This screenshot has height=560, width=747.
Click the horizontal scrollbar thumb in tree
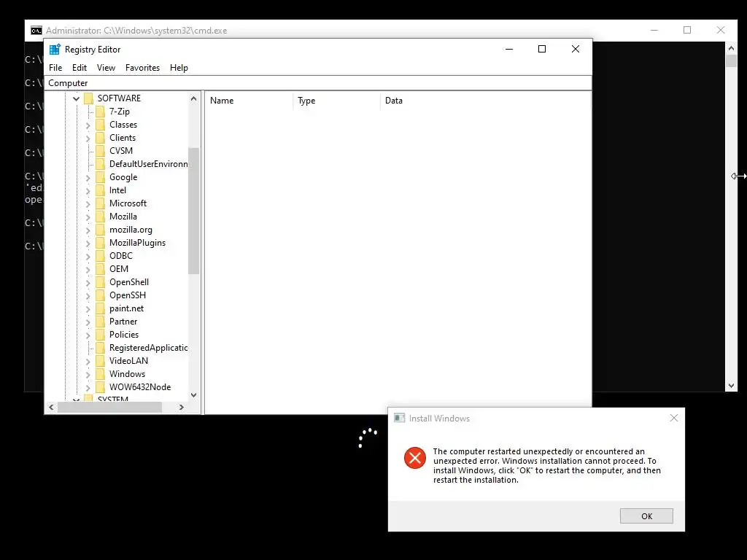pos(109,407)
